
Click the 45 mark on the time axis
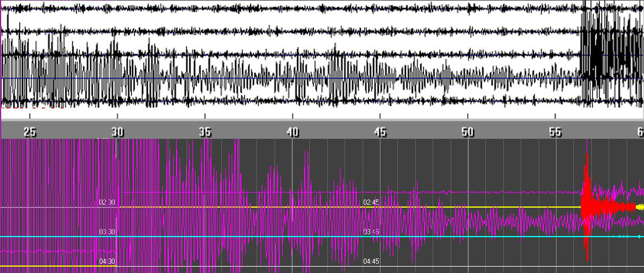[x=380, y=132]
